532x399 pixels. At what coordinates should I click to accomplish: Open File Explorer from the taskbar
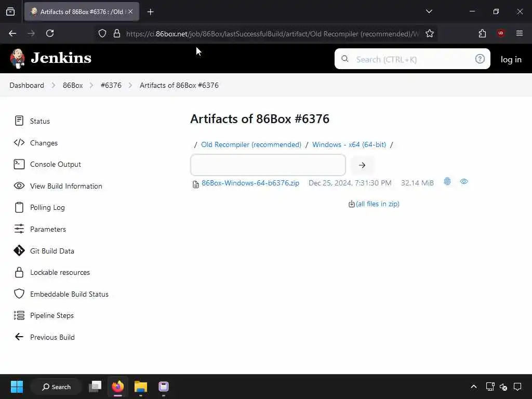[x=140, y=387]
